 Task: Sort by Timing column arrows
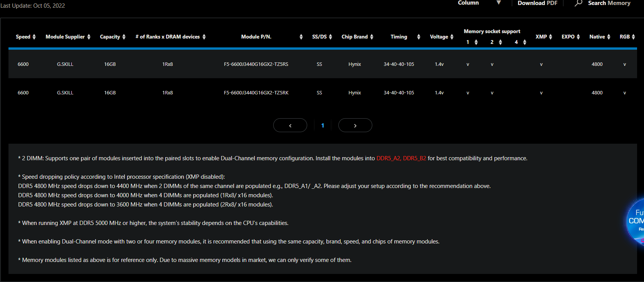[x=419, y=37]
